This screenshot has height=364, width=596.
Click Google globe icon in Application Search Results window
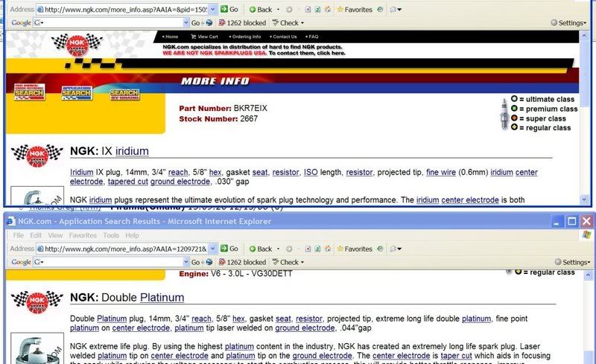coord(209,262)
